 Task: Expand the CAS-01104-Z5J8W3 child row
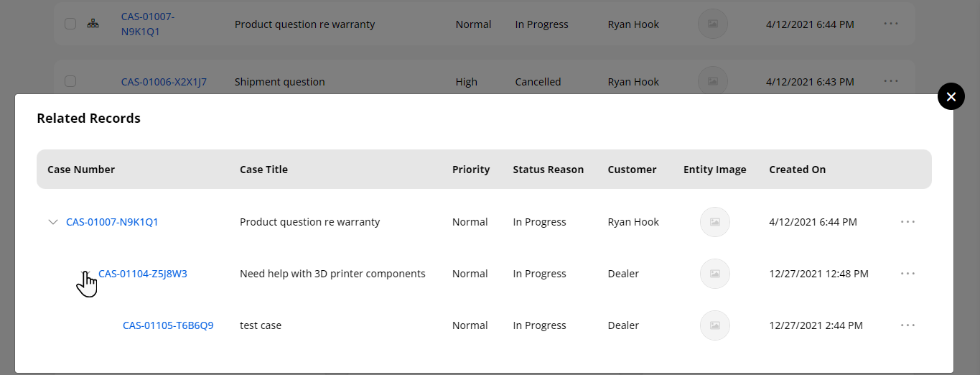click(x=85, y=274)
